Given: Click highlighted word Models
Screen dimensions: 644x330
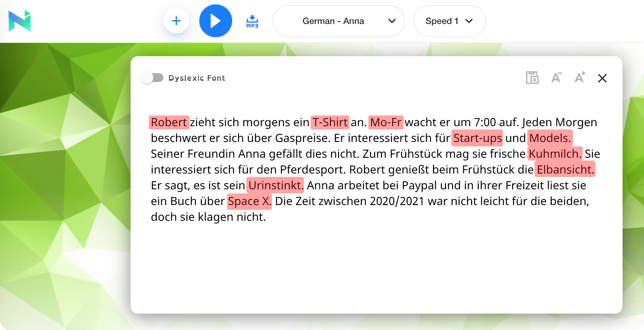Looking at the screenshot, I should click(550, 138).
